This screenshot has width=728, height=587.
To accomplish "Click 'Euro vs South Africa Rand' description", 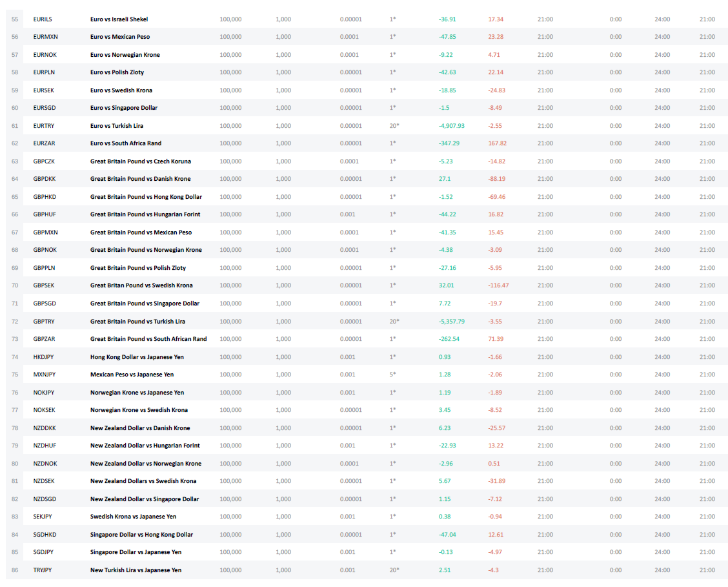I will click(x=126, y=143).
